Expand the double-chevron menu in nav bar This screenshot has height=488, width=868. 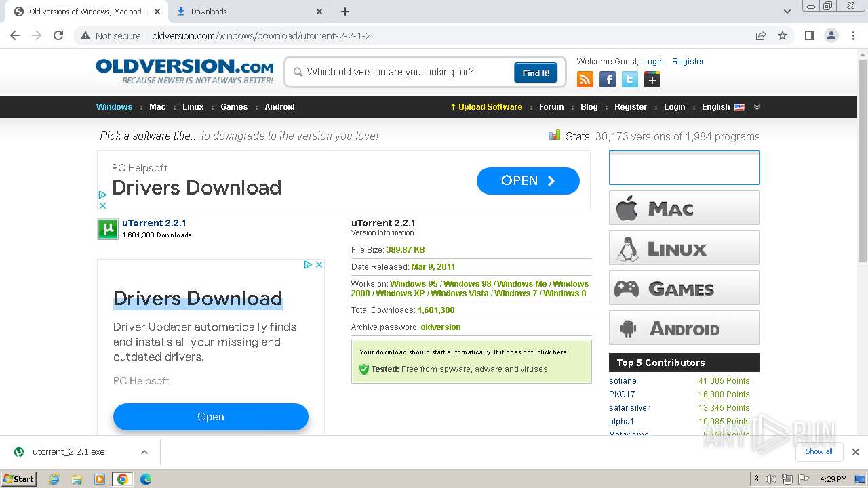[x=757, y=107]
